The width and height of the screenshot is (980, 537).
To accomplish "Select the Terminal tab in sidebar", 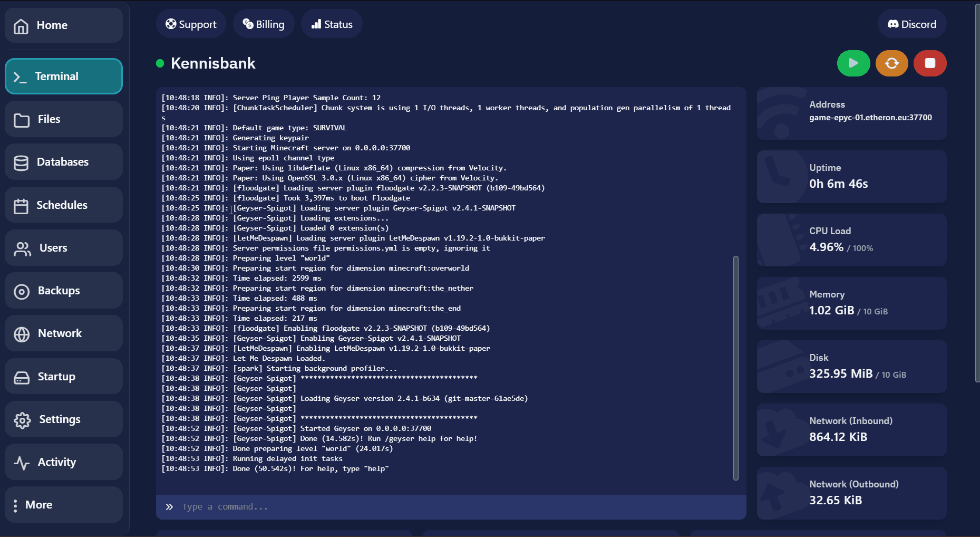I will 64,76.
